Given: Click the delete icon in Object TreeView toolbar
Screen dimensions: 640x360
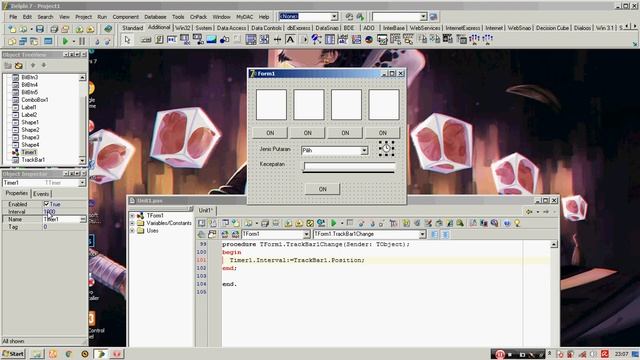Looking at the screenshot, I should tap(18, 65).
